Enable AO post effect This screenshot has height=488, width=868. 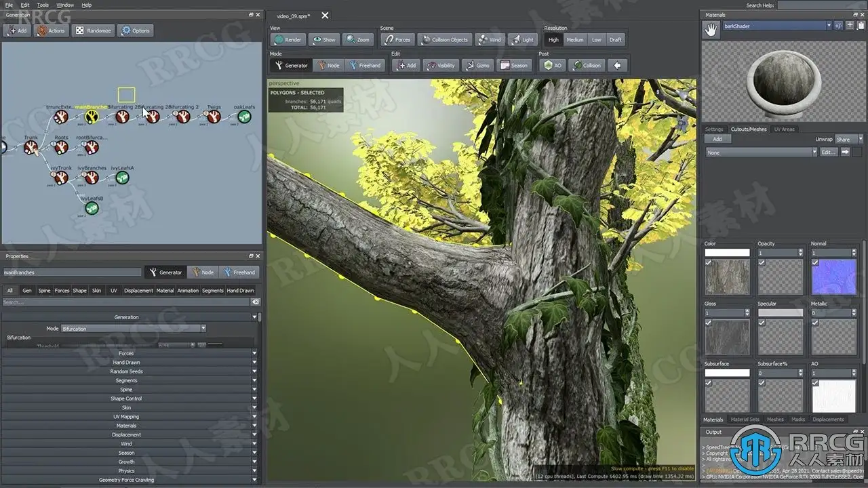tap(552, 65)
